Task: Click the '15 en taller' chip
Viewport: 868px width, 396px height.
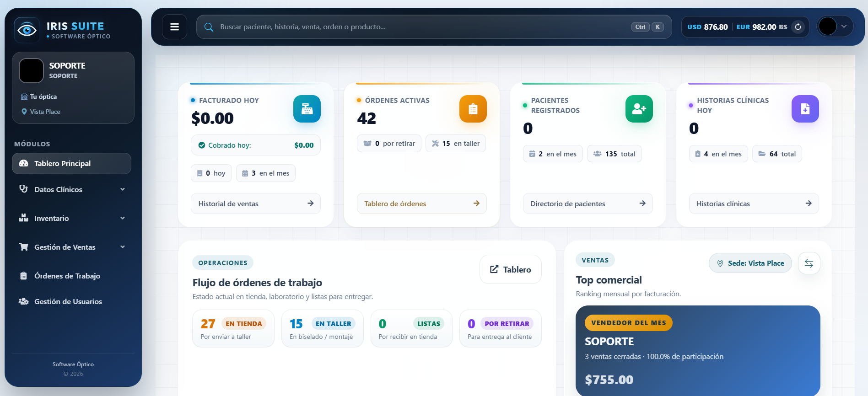Action: pyautogui.click(x=456, y=144)
